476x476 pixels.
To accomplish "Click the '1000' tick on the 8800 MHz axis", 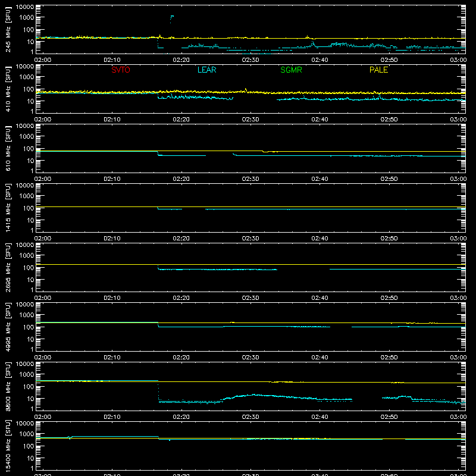I will [x=27, y=375].
